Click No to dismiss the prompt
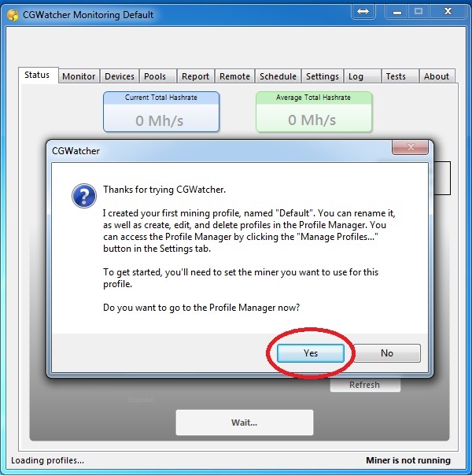Image resolution: width=472 pixels, height=476 pixels. [x=386, y=353]
